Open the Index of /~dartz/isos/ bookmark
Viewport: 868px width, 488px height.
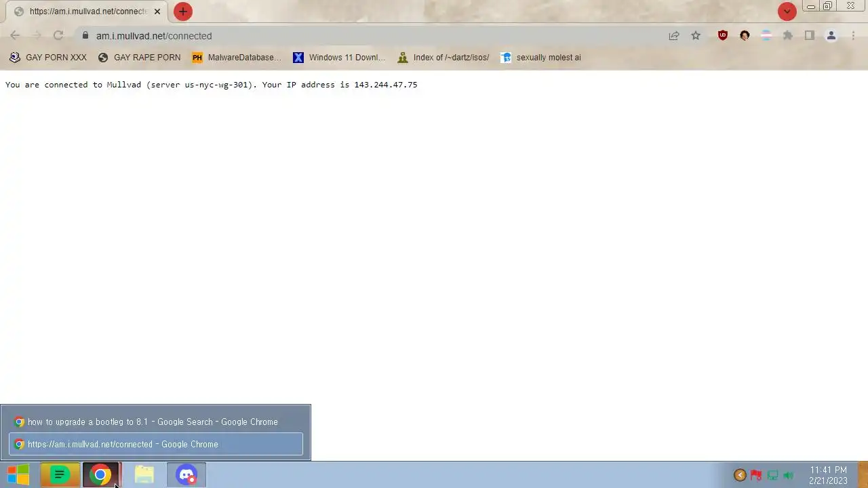tap(443, 58)
